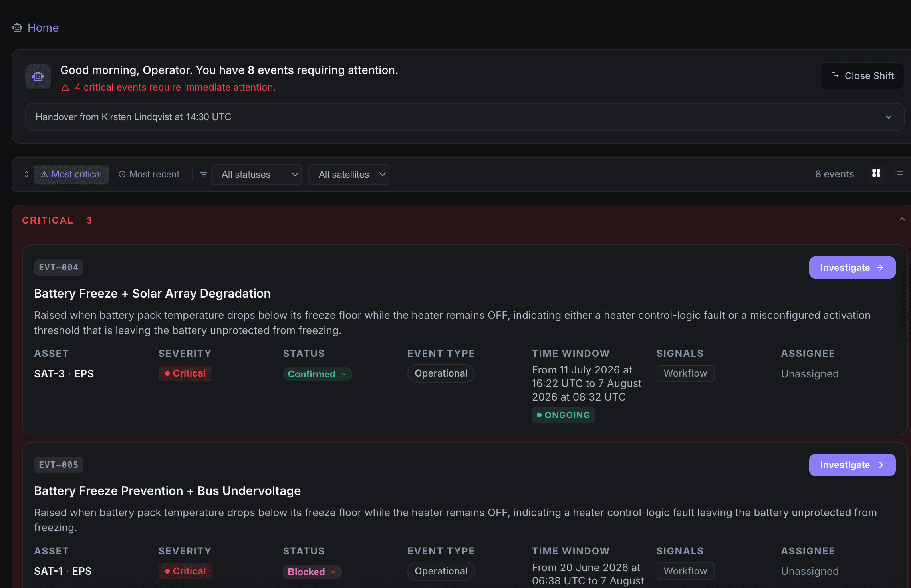
Task: Open the All statuses dropdown
Action: (256, 174)
